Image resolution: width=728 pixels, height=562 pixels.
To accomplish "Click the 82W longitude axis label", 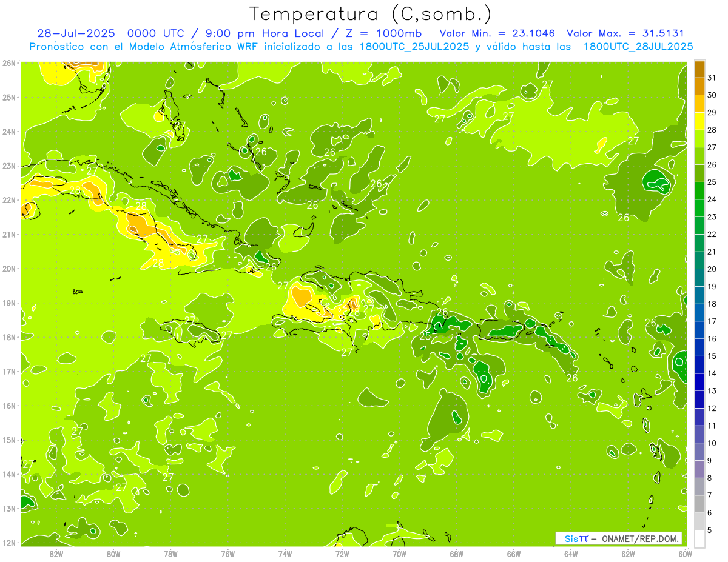I will tap(56, 554).
